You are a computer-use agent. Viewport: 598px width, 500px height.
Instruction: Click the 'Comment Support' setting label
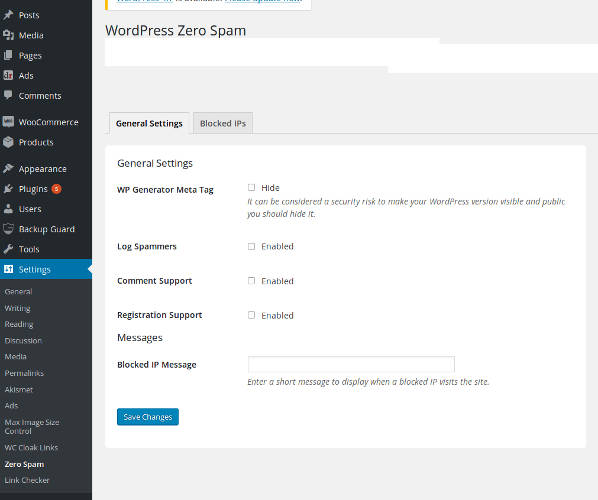pyautogui.click(x=154, y=281)
